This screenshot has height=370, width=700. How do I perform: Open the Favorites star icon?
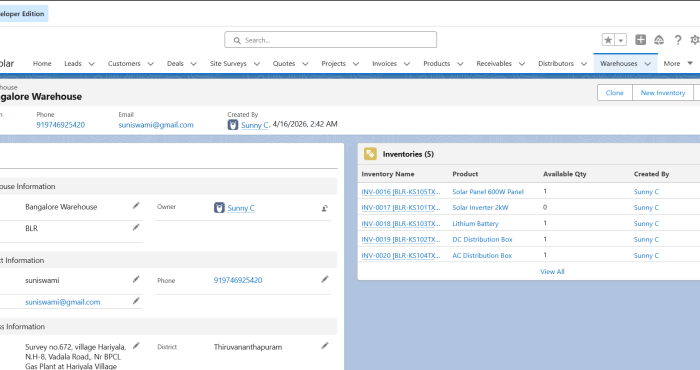pos(608,40)
